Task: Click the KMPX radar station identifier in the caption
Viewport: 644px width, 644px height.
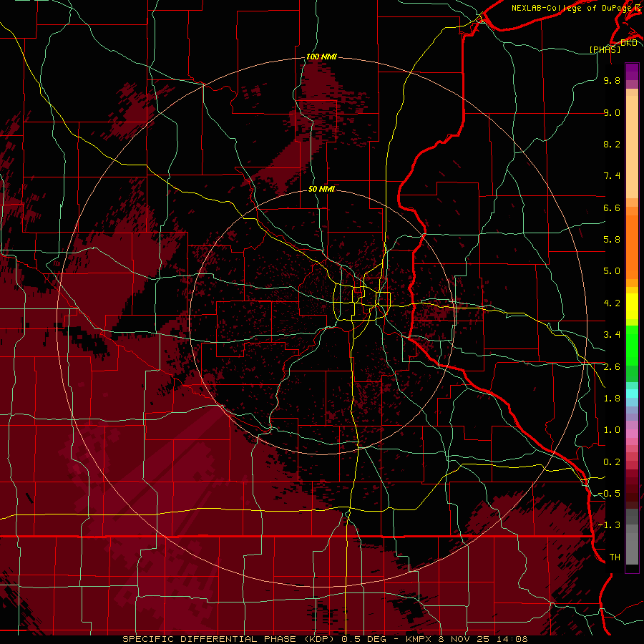Action: (418, 639)
